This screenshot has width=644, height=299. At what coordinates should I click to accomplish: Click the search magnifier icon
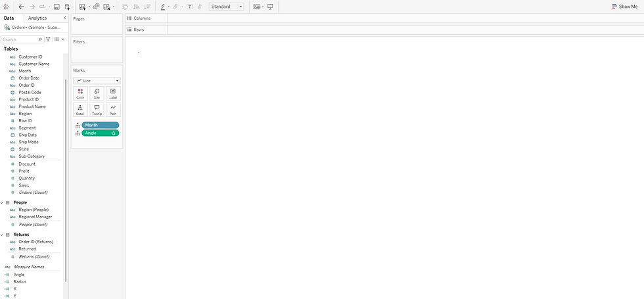pyautogui.click(x=40, y=39)
